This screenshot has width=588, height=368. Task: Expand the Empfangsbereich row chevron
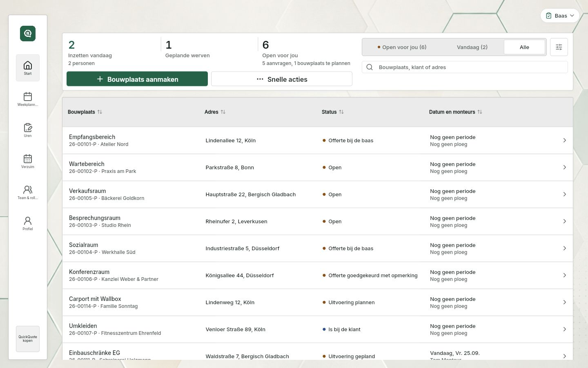click(565, 140)
